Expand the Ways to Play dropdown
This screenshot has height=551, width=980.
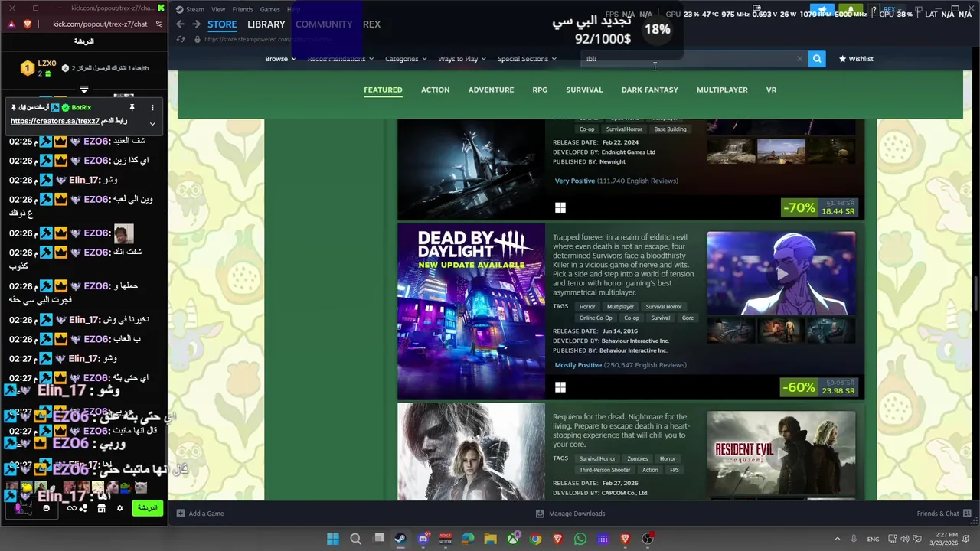pos(462,59)
